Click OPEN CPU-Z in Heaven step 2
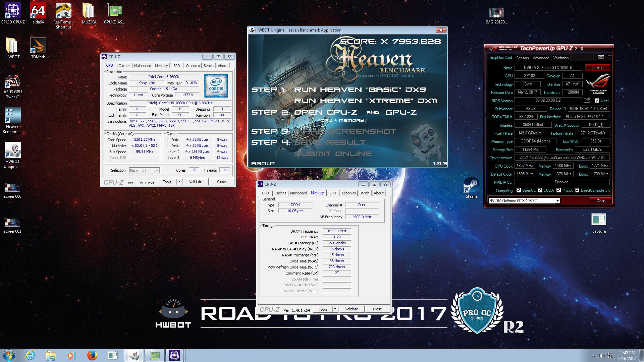Viewport: 644px width, 362px height. 325,112
